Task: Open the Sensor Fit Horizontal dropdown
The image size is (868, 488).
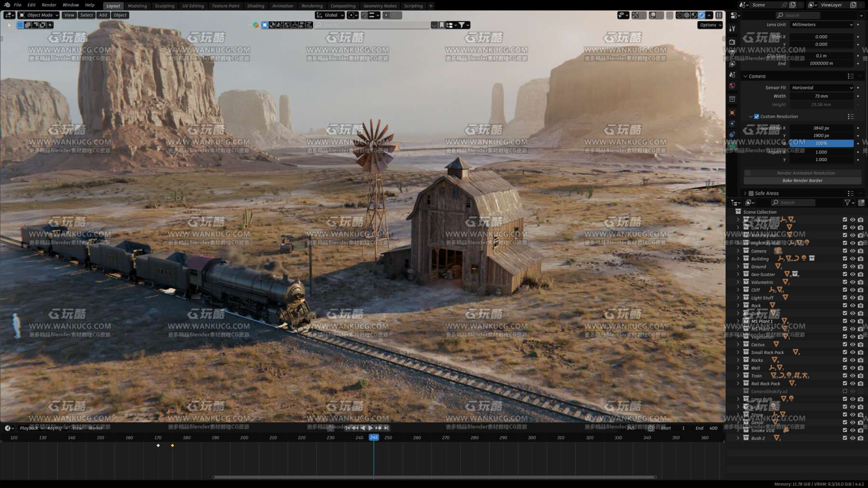Action: click(822, 88)
